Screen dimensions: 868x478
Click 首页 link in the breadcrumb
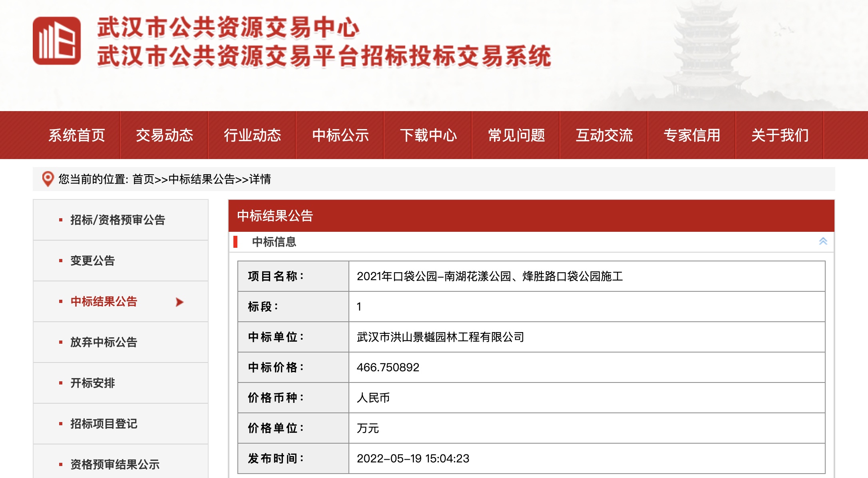coord(143,179)
